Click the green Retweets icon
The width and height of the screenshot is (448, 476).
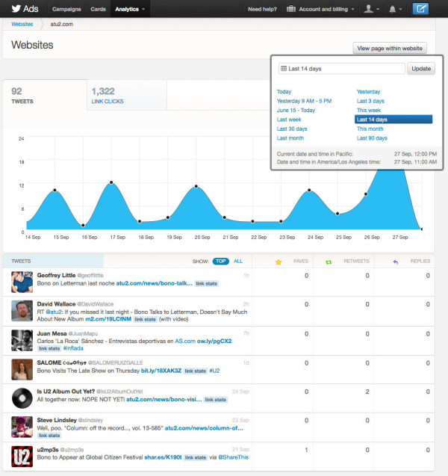[x=329, y=262]
